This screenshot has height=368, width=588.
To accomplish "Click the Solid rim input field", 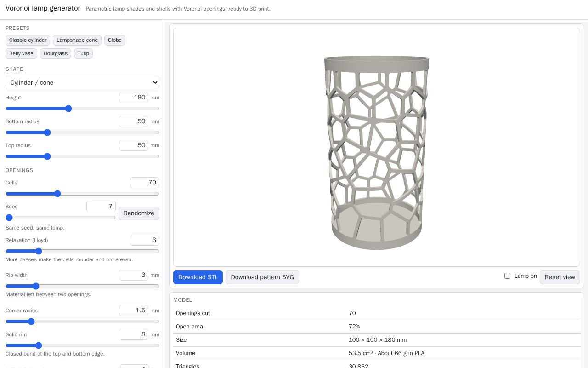I will [134, 334].
